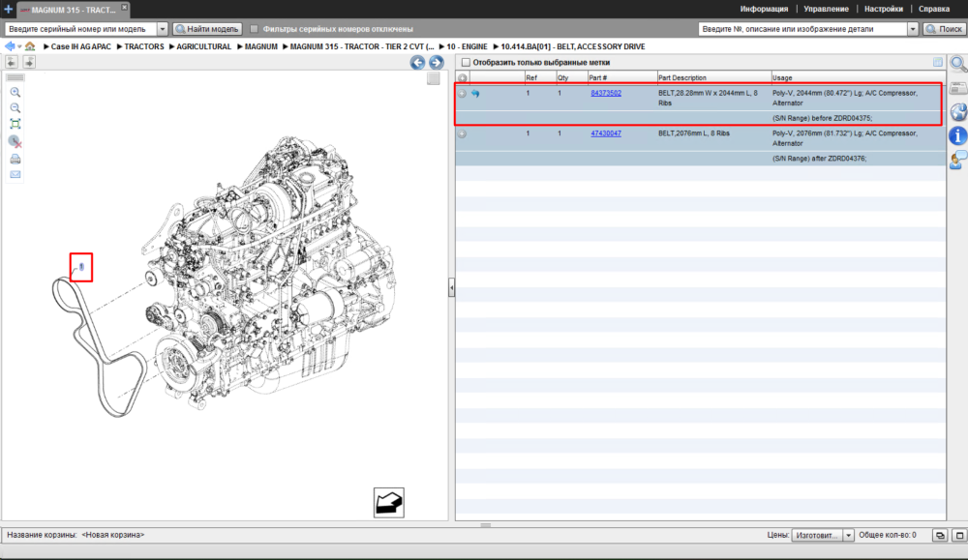
Task: Expand the part search field dropdown arrow
Action: tap(913, 29)
